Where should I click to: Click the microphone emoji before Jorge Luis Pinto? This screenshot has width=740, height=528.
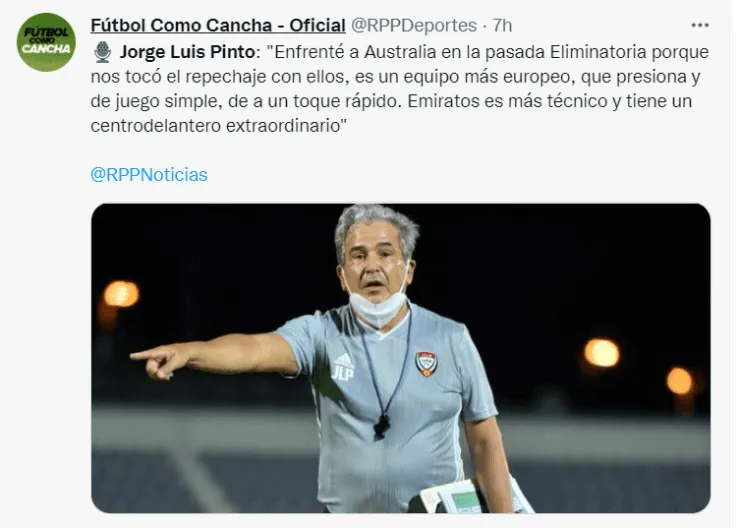(x=102, y=52)
